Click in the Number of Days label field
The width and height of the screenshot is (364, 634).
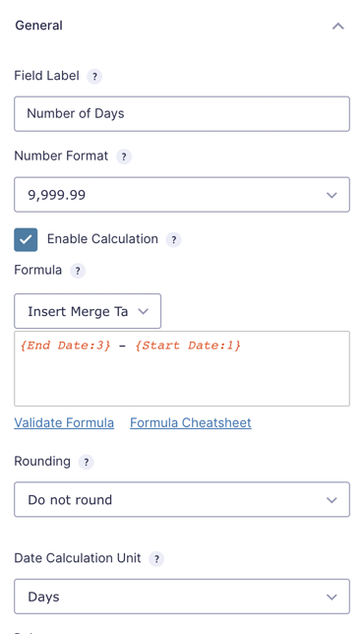point(182,113)
